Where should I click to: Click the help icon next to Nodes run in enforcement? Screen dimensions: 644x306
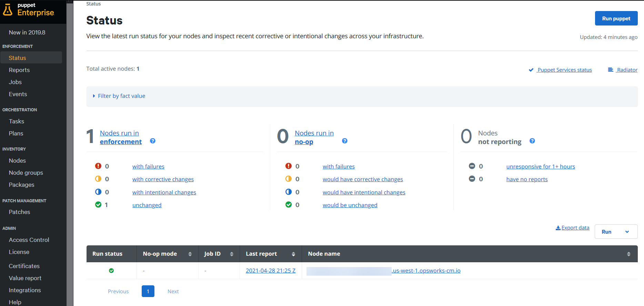tap(153, 141)
